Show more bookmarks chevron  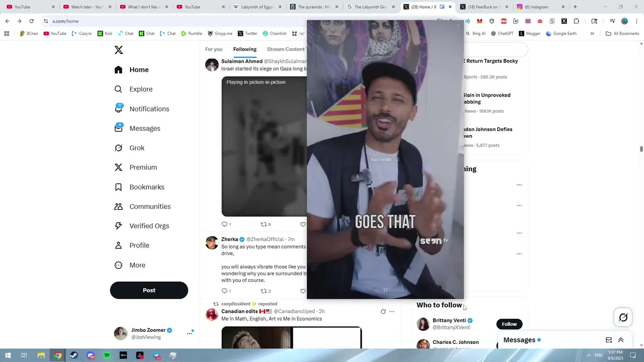tap(592, 34)
